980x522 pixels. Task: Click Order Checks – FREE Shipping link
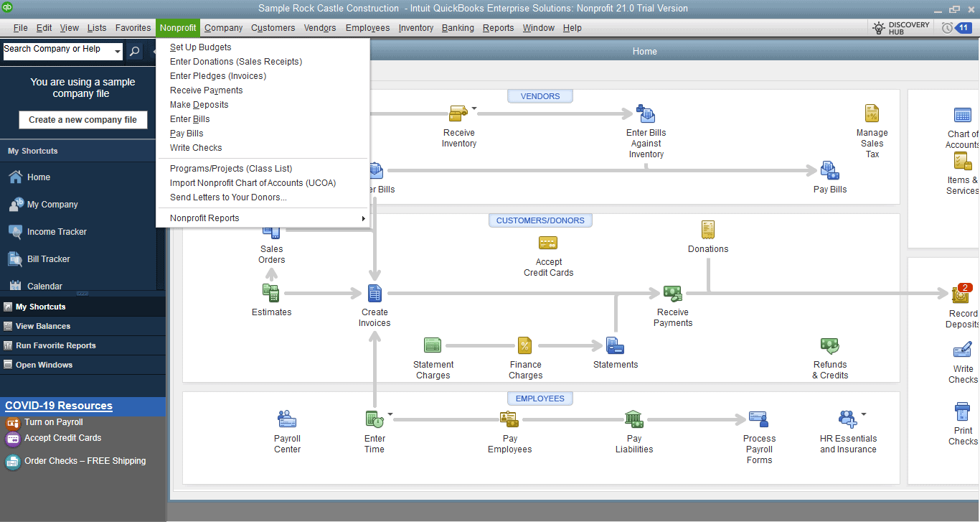(85, 461)
